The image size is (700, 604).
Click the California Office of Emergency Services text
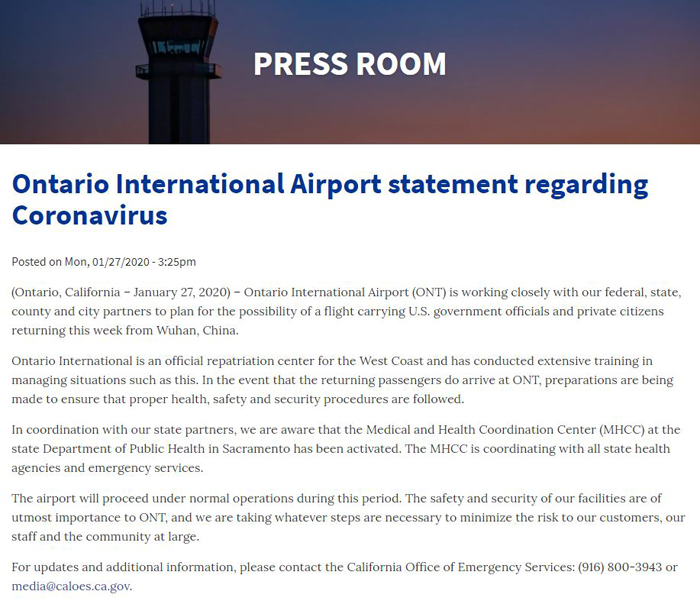[x=460, y=567]
